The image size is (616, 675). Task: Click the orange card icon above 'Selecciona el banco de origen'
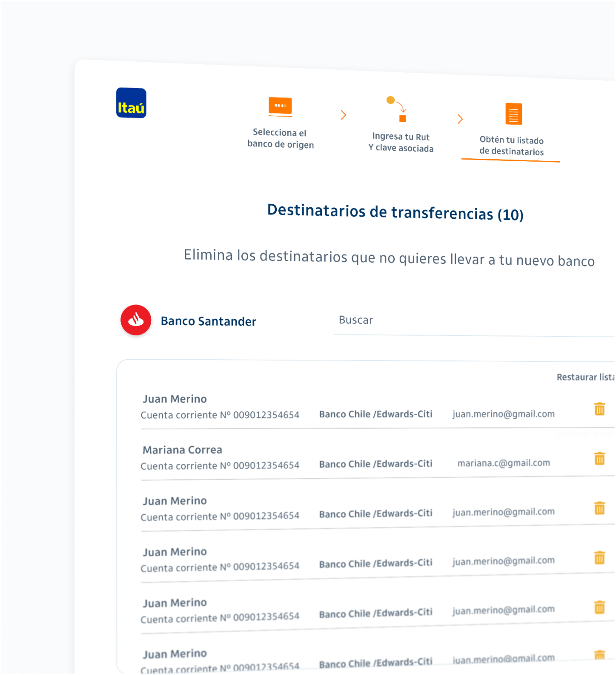[280, 106]
